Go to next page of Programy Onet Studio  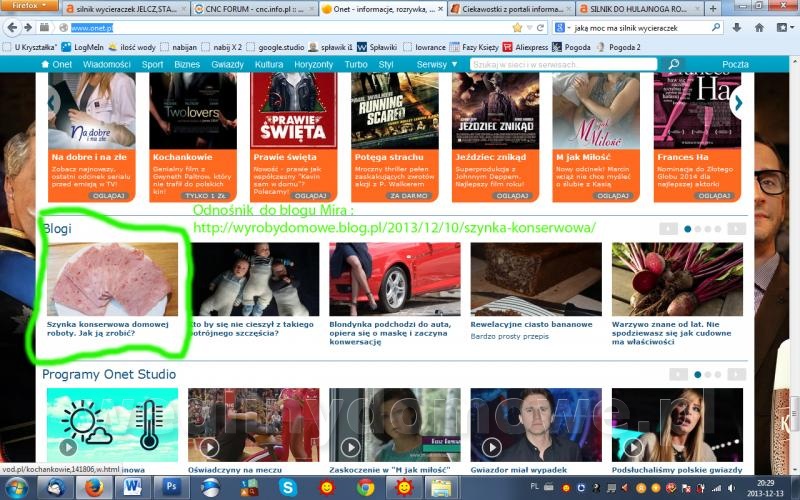(x=736, y=374)
